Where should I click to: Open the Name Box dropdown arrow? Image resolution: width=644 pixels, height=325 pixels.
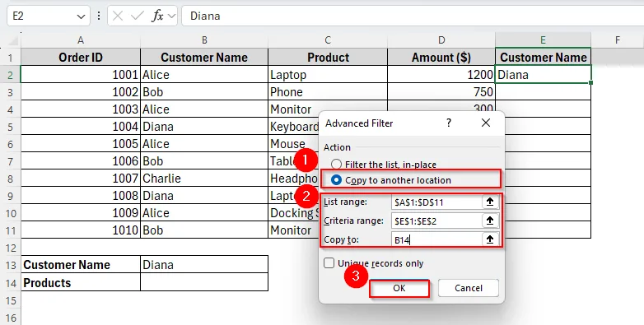click(81, 16)
